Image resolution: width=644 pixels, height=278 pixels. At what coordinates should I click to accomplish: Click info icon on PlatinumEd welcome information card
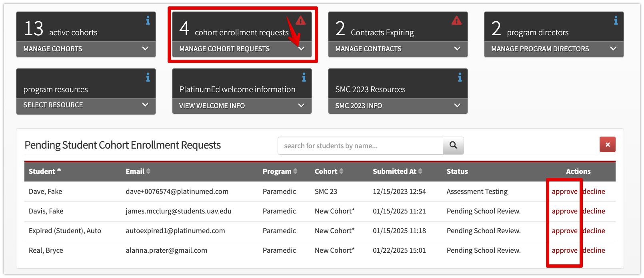[304, 77]
